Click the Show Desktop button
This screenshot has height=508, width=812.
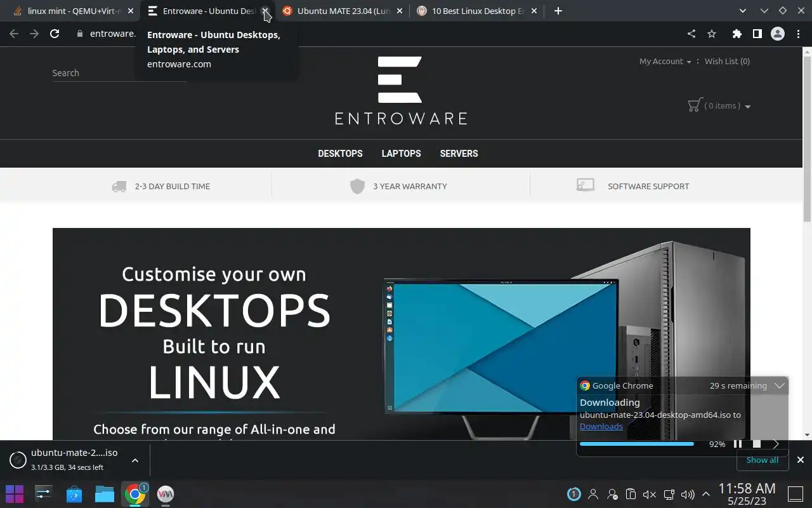point(796,494)
